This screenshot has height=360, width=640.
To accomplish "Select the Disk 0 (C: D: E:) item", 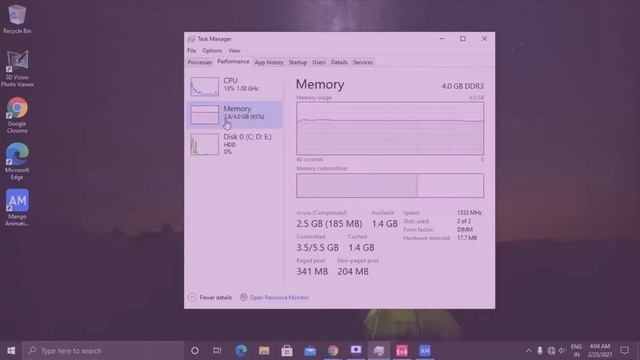I will point(236,144).
